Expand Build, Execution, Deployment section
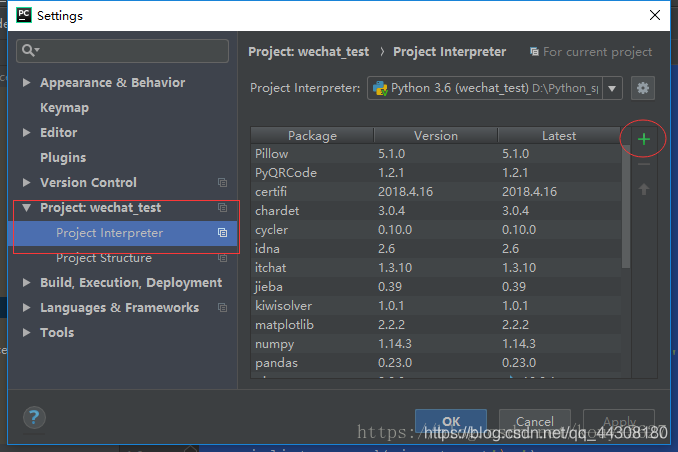 26,282
